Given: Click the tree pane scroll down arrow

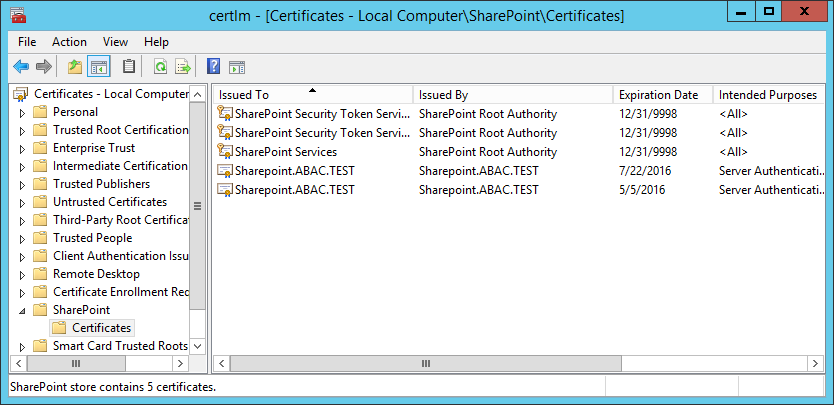Looking at the screenshot, I should click(x=197, y=346).
